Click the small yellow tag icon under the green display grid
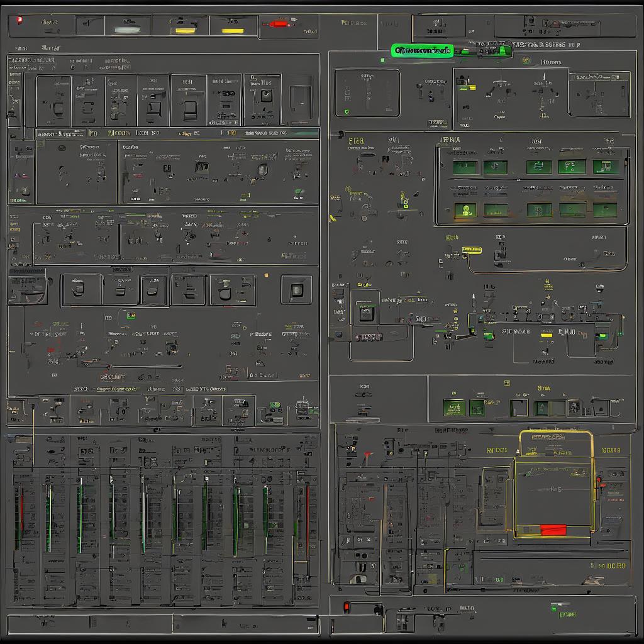The image size is (644, 644). 472,250
